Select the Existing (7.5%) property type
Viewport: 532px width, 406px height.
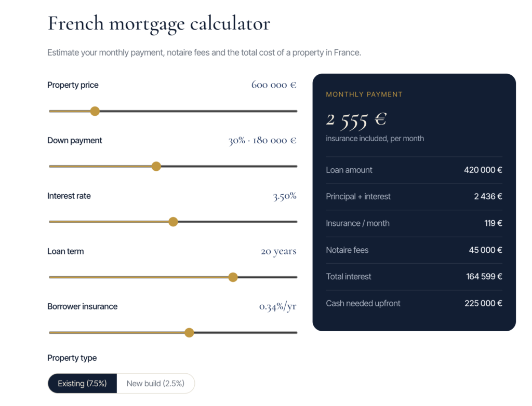click(x=83, y=383)
